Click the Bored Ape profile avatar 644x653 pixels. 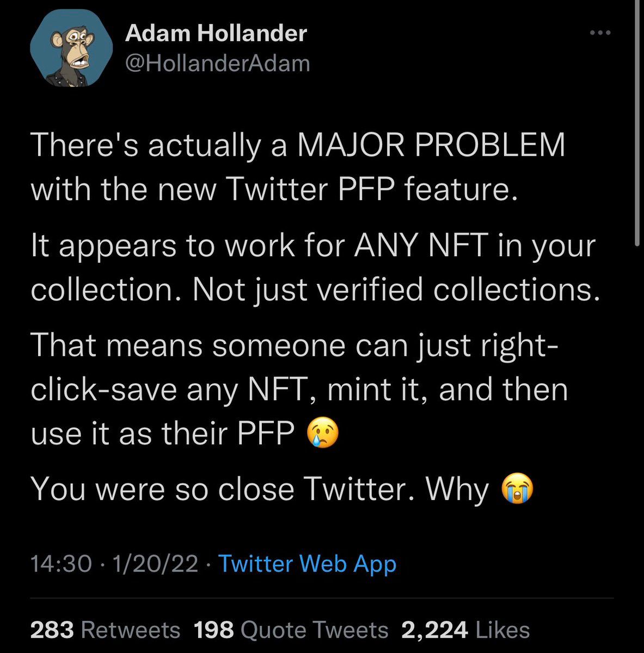pos(71,49)
